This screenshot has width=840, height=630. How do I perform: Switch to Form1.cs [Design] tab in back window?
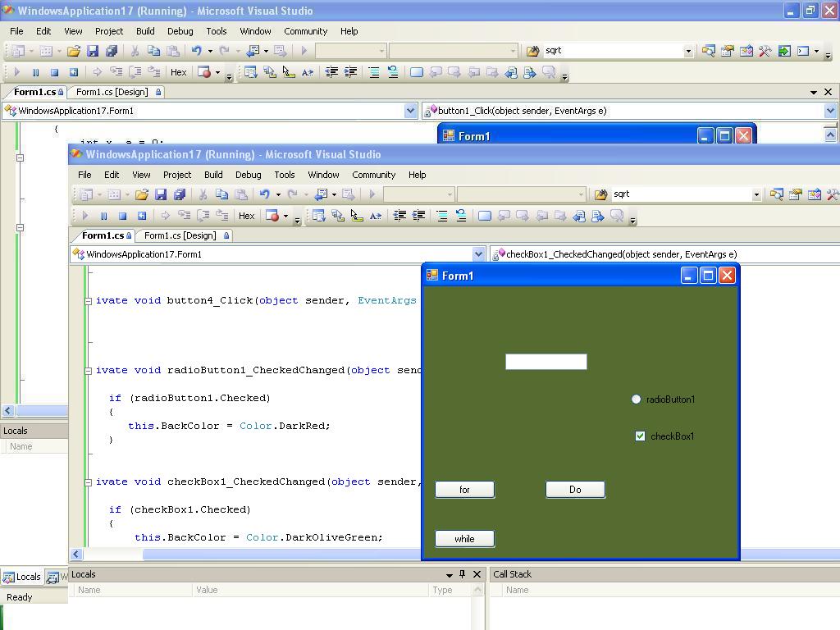pyautogui.click(x=118, y=92)
